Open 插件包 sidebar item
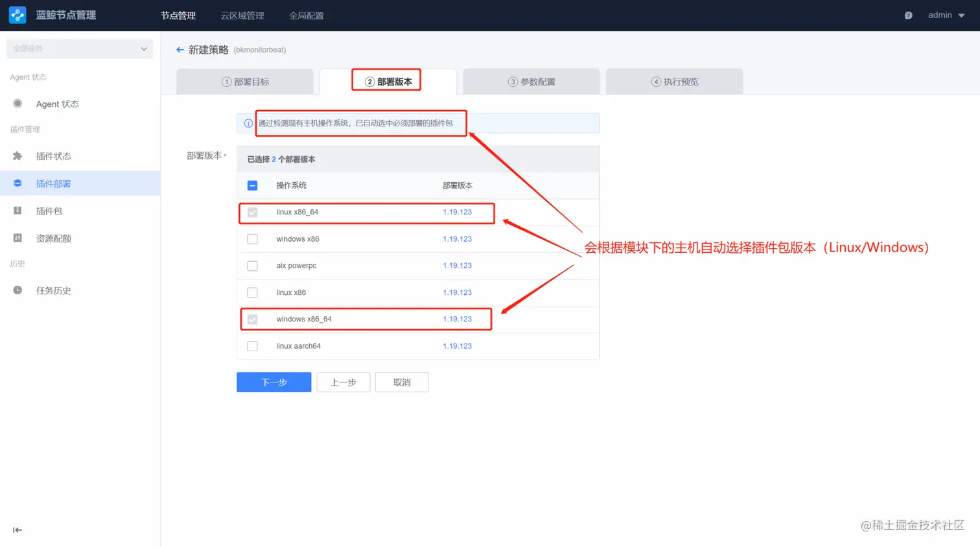Viewport: 980px width, 547px height. (x=80, y=211)
